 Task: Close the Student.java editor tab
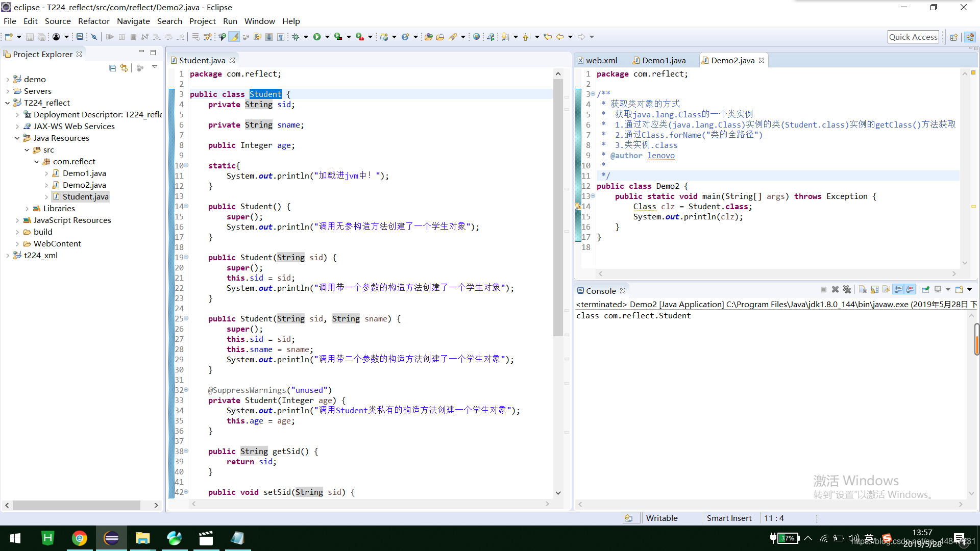tap(232, 60)
